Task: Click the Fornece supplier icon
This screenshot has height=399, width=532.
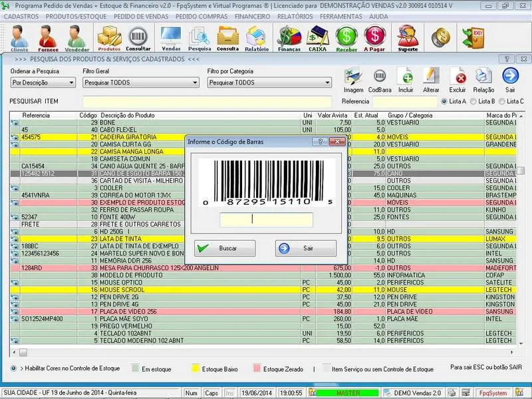Action: pyautogui.click(x=48, y=37)
